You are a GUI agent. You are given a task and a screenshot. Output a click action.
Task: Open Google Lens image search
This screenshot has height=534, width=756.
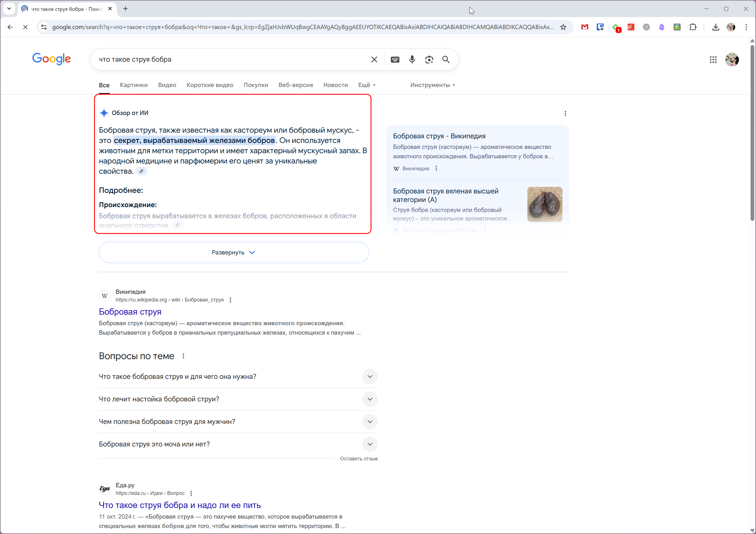[429, 60]
